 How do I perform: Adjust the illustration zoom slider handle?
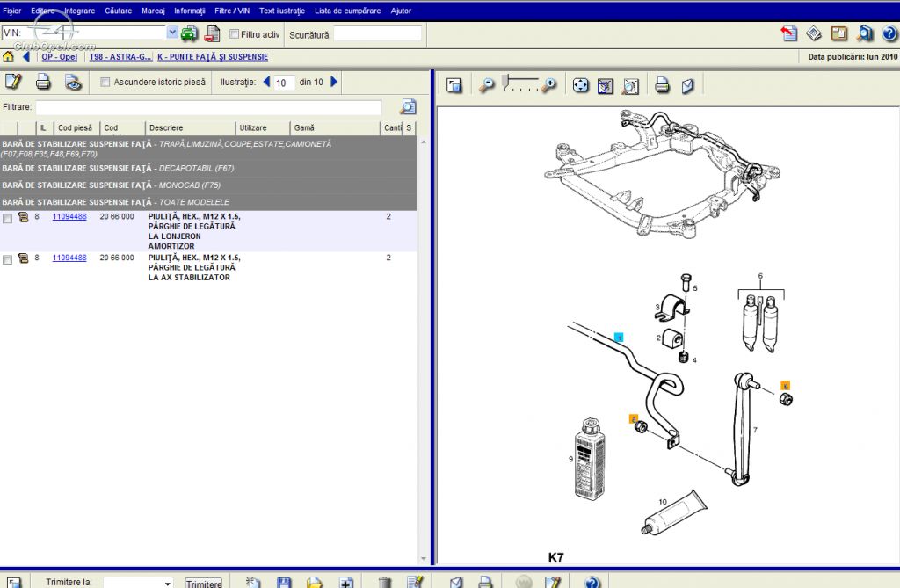tap(505, 82)
